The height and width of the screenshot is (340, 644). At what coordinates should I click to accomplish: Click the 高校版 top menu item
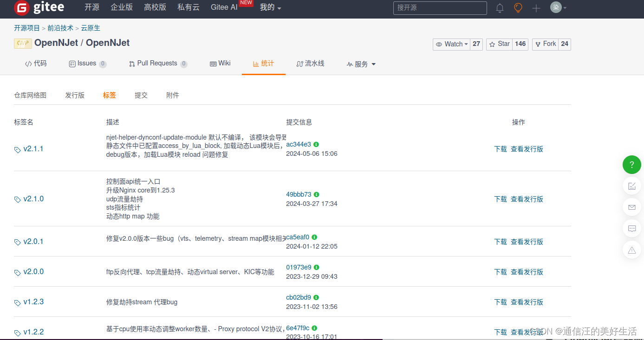(x=155, y=7)
